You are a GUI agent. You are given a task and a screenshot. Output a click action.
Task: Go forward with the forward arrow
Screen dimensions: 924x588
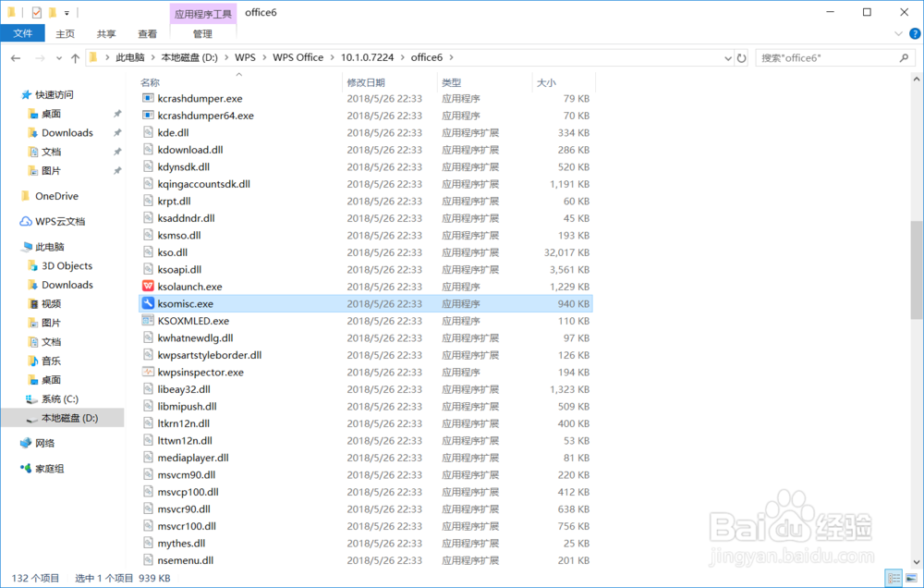tap(40, 58)
